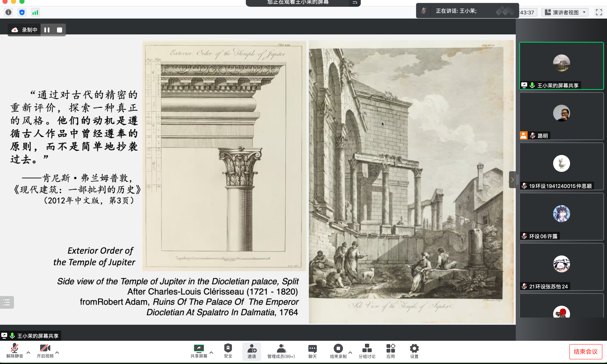The height and width of the screenshot is (364, 607).
Task: Click the red 结束会议 button
Action: pos(585,352)
